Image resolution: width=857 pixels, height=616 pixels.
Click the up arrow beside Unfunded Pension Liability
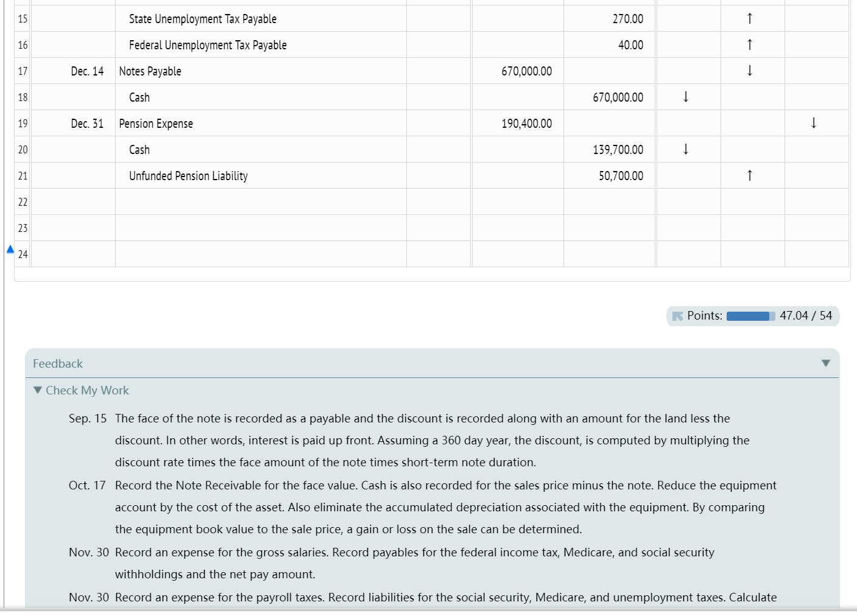click(750, 175)
